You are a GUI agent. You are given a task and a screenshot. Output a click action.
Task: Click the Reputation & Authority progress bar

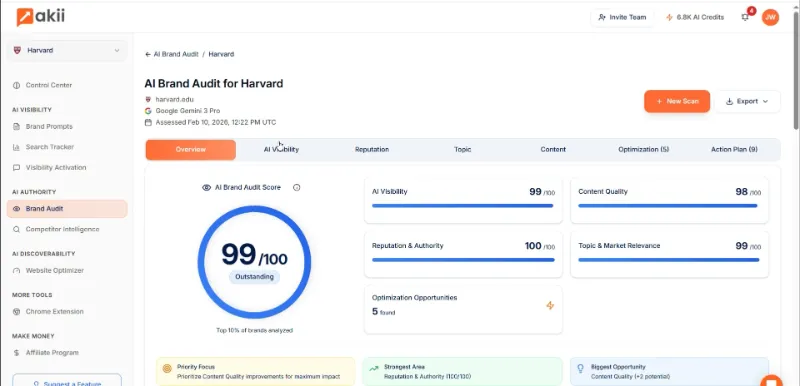point(463,260)
